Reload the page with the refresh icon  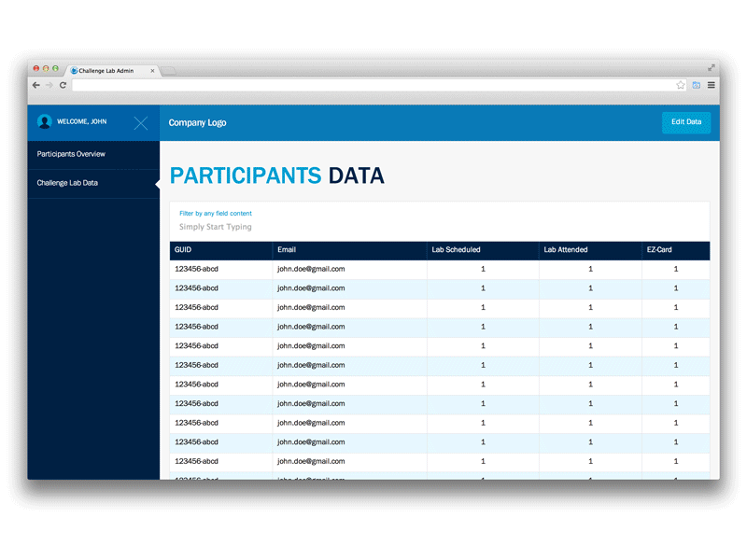62,85
